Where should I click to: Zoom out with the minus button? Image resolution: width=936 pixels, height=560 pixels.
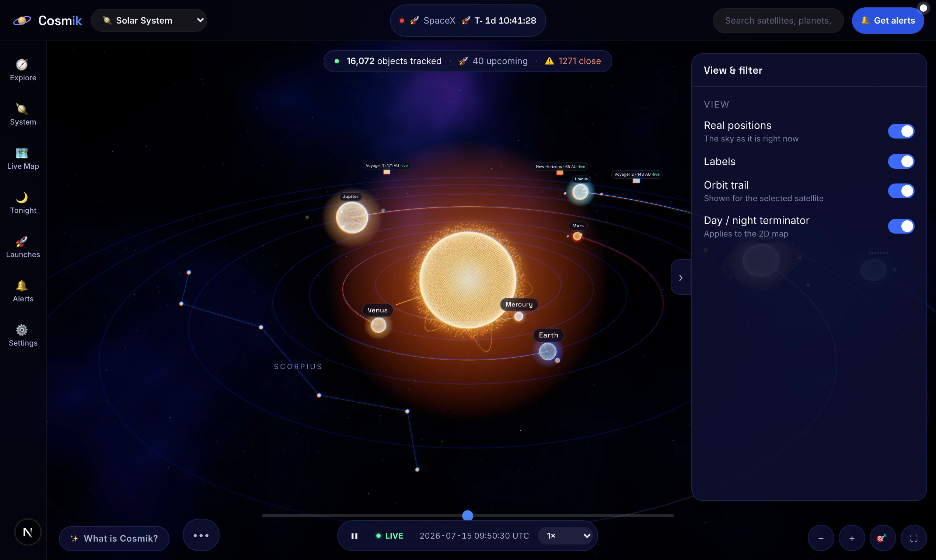click(x=821, y=538)
